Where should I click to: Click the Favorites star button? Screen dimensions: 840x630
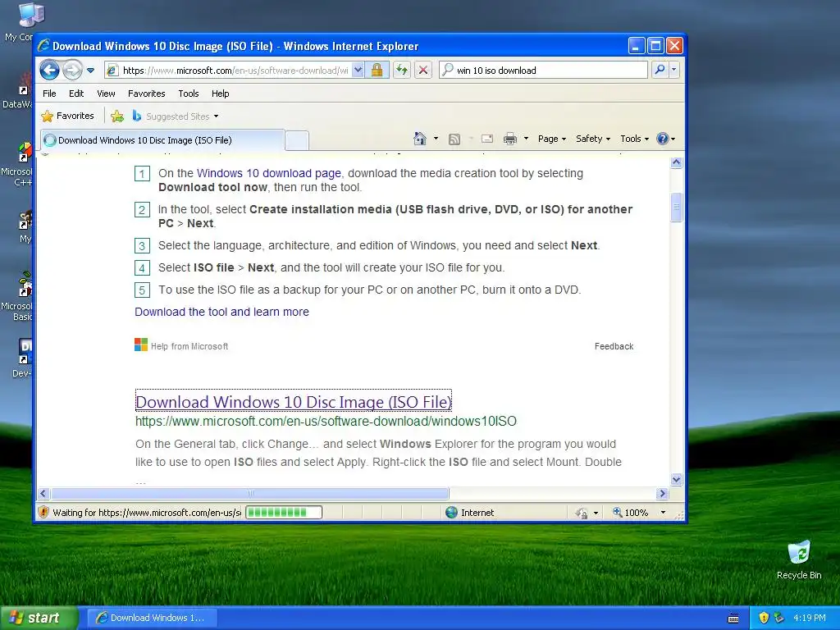click(67, 116)
